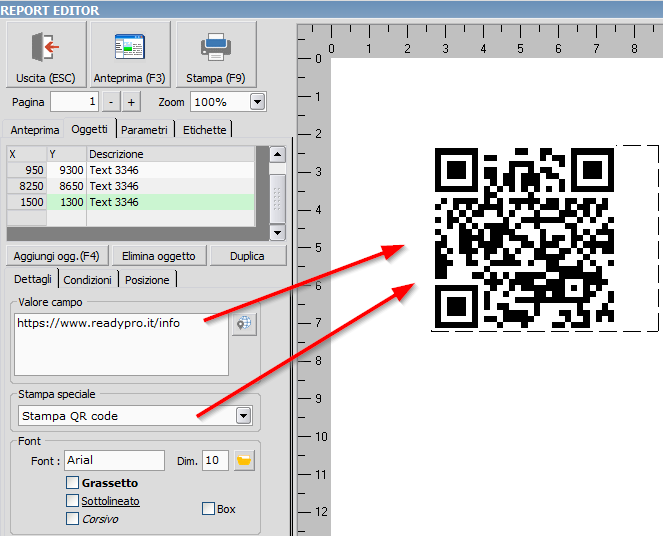
Task: Open the Posizione tab
Action: pyautogui.click(x=147, y=280)
